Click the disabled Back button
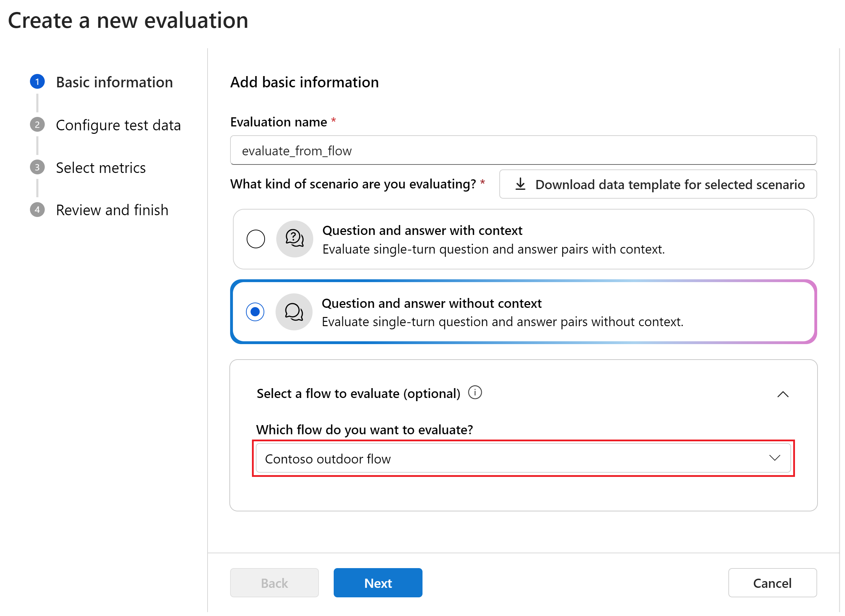The height and width of the screenshot is (616, 845). (274, 583)
